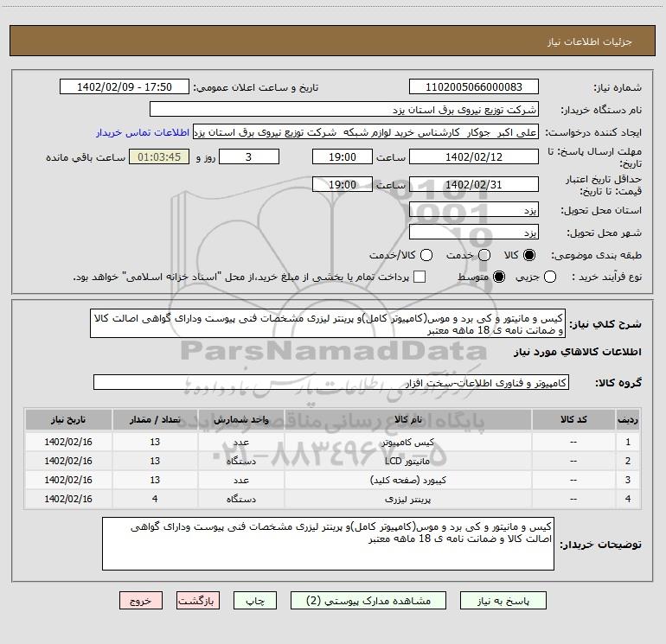Select the مانیتور LCD item row
This screenshot has width=666, height=644.
pyautogui.click(x=333, y=461)
